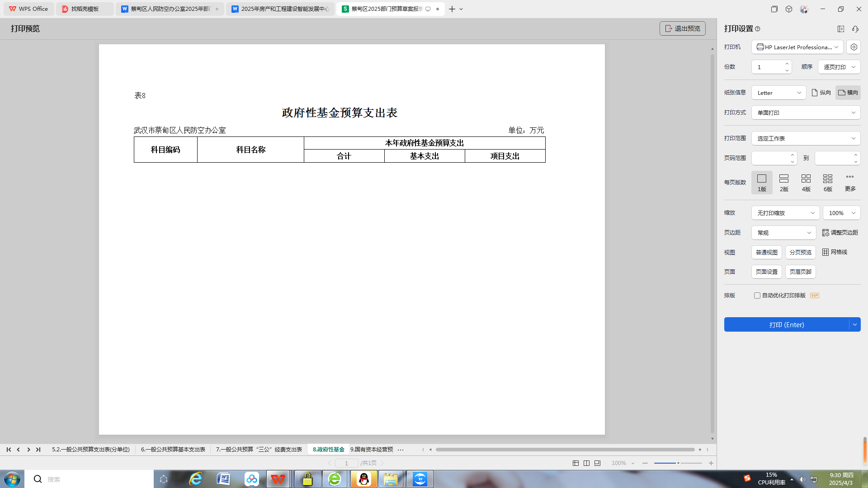The height and width of the screenshot is (488, 868).
Task: Open 调整页边距 margin adjustment
Action: [x=840, y=233]
